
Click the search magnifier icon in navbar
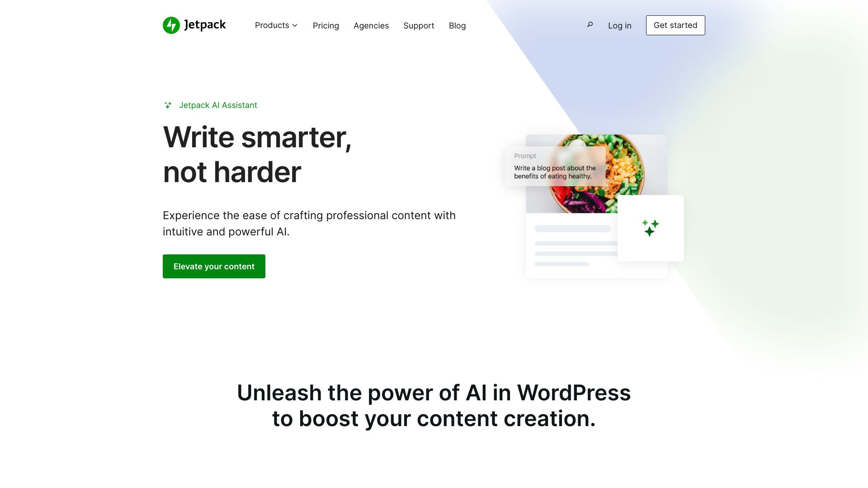coord(590,24)
